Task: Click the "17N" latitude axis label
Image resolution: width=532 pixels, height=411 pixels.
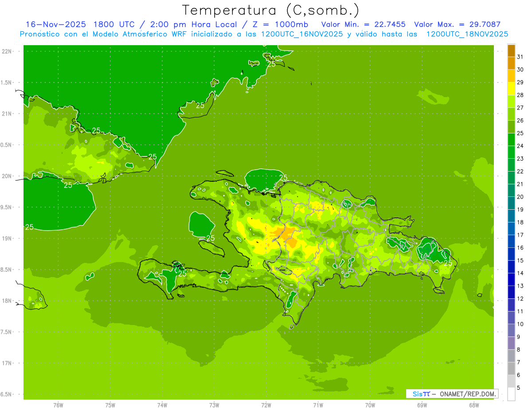Action: 7,363
